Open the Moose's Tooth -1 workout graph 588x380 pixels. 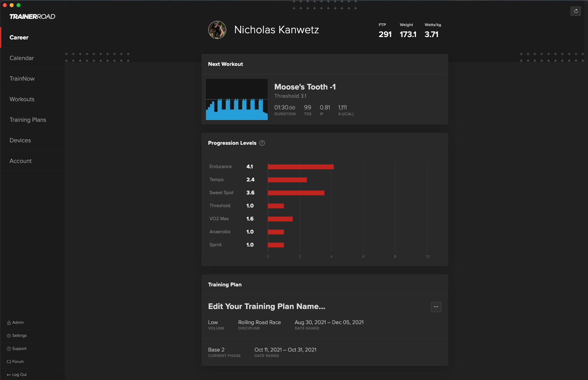pyautogui.click(x=237, y=99)
